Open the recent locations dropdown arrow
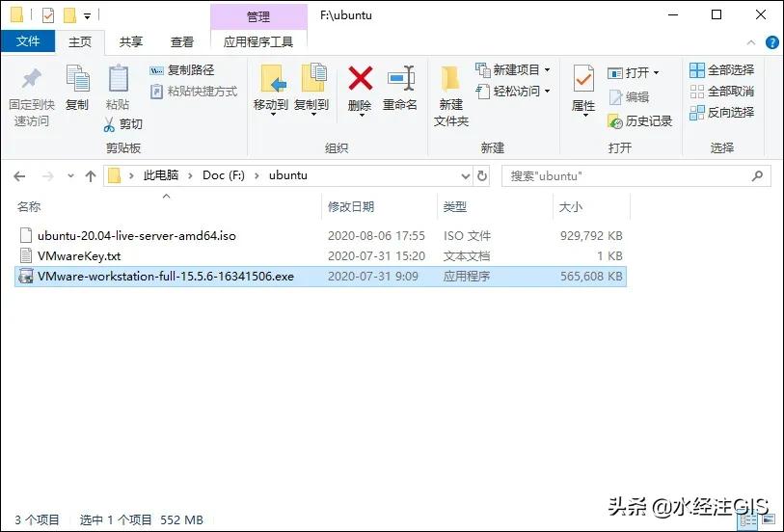The image size is (784, 532). coord(70,175)
